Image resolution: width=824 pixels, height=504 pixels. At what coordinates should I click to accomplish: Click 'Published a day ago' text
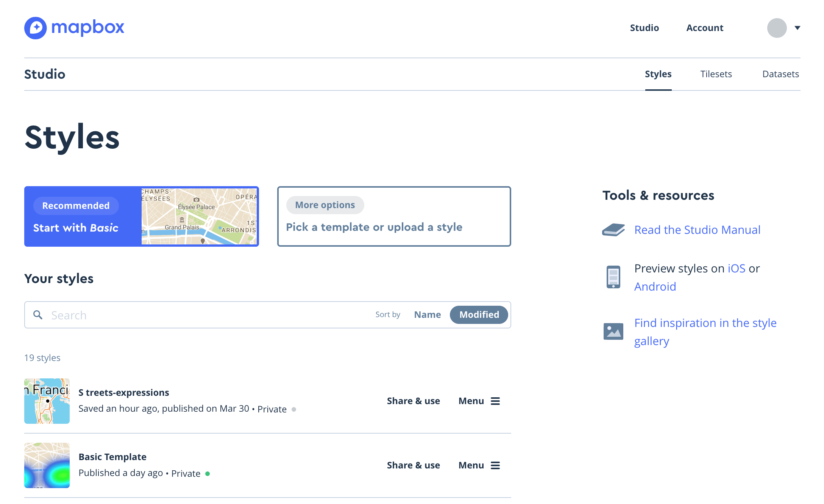pos(120,473)
